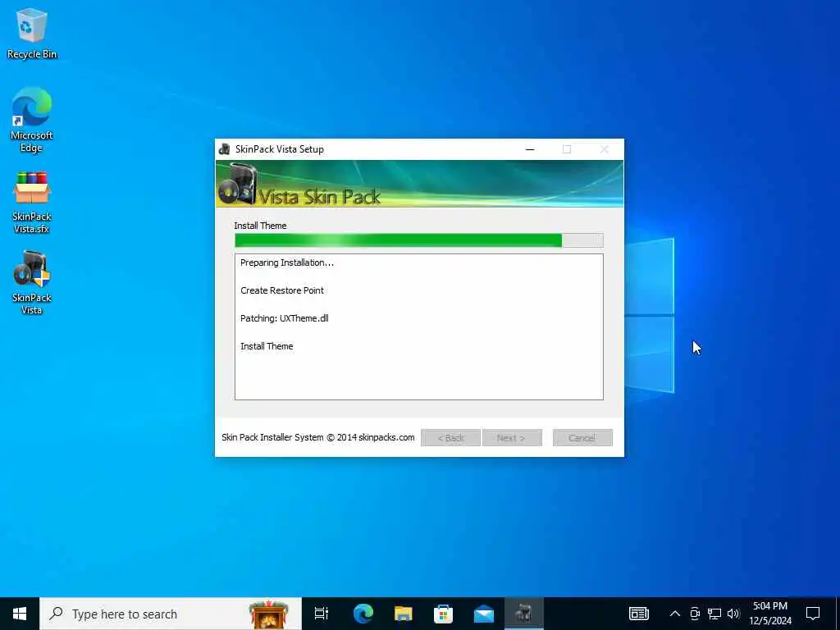Click the "Create Restore Point" log line
This screenshot has height=630, width=840.
pyautogui.click(x=282, y=290)
